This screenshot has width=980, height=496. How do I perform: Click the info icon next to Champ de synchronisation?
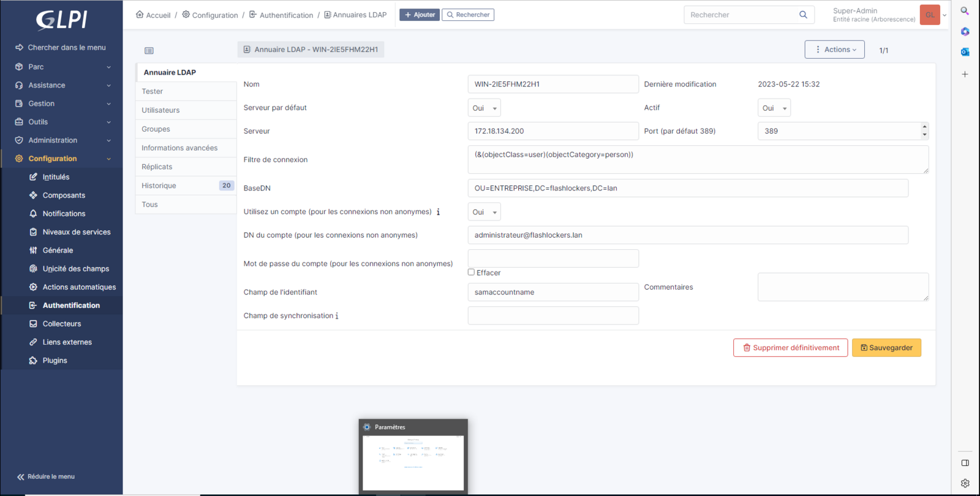[337, 316]
